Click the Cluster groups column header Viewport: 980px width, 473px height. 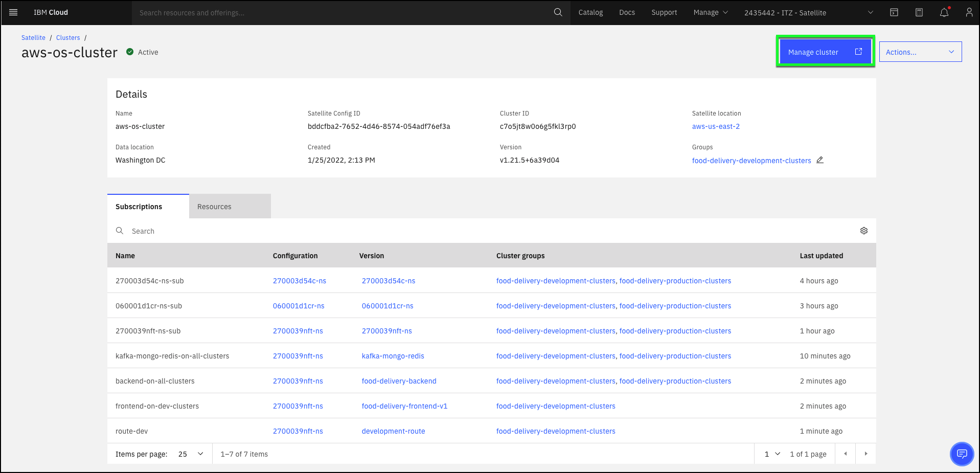pos(520,256)
